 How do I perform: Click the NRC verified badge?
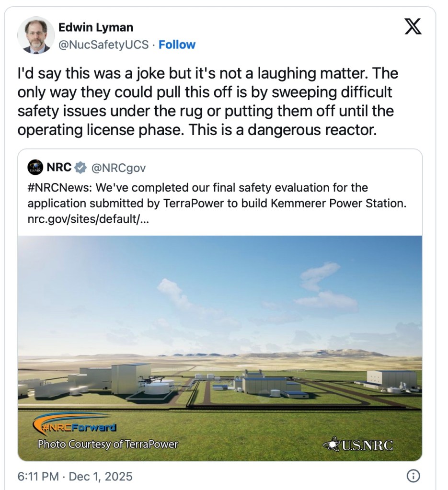pyautogui.click(x=80, y=168)
